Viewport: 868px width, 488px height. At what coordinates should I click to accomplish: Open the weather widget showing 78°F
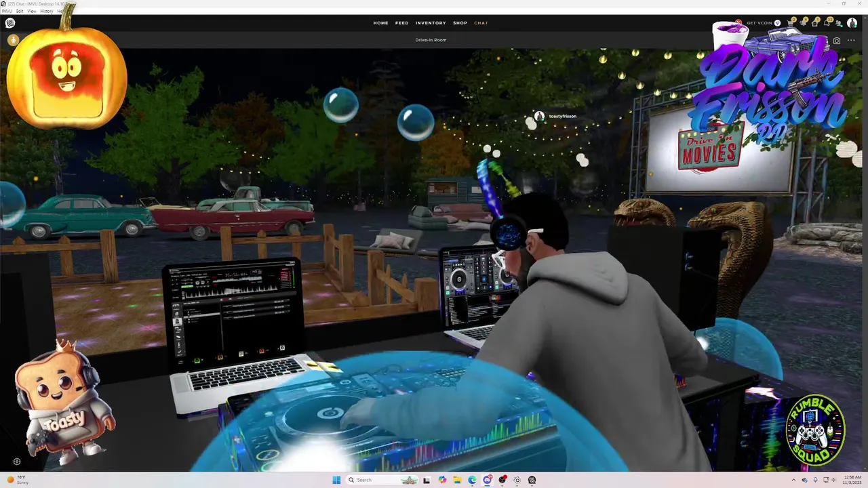pyautogui.click(x=18, y=480)
